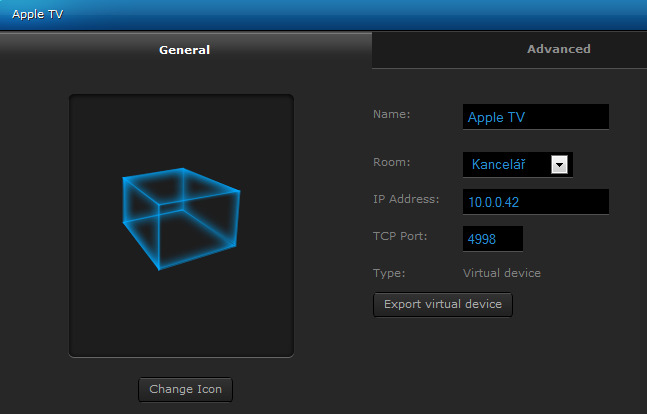Click the Room dropdown arrow button
647x414 pixels.
[560, 165]
